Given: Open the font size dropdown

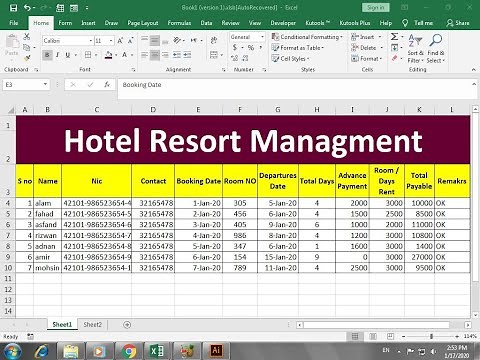Looking at the screenshot, I should (111, 41).
